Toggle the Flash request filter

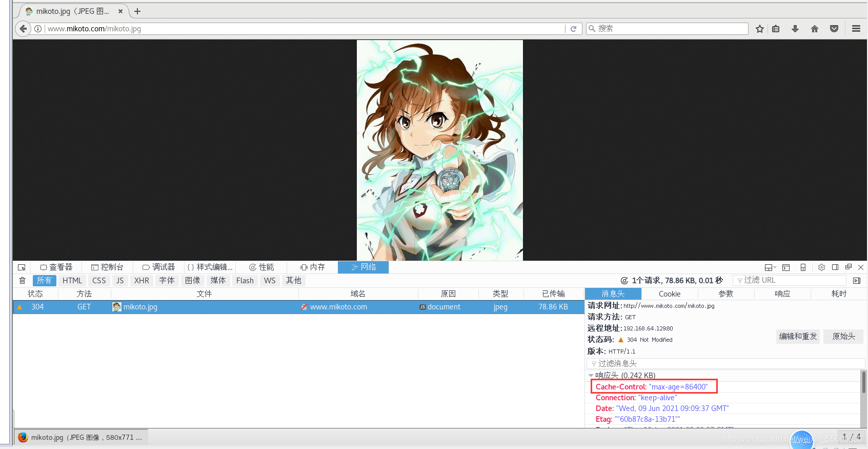(245, 281)
